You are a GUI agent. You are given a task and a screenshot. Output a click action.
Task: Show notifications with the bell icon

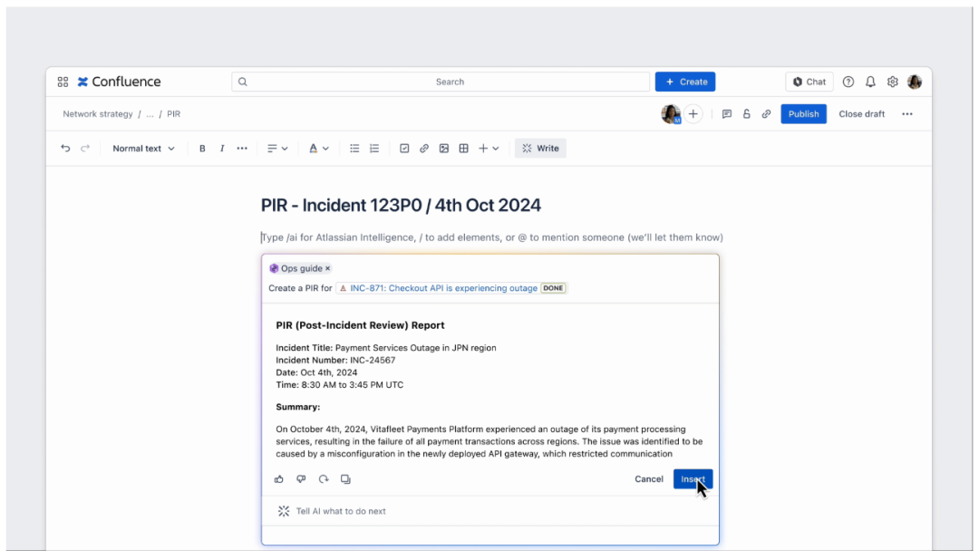(x=870, y=82)
